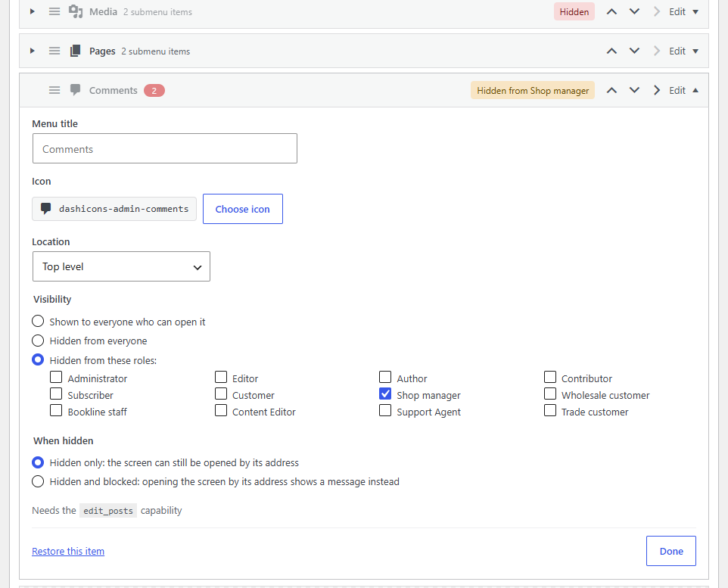Screen dimensions: 728x588
Task: Click the Done button
Action: coord(671,552)
